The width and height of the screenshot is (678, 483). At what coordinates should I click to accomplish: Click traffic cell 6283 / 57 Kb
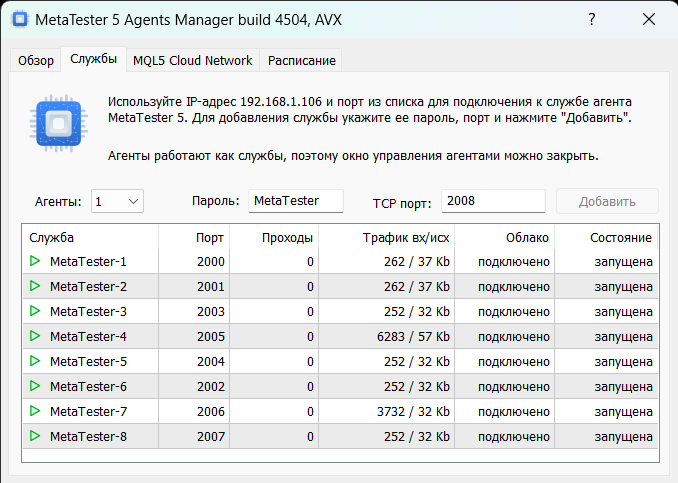[413, 337]
